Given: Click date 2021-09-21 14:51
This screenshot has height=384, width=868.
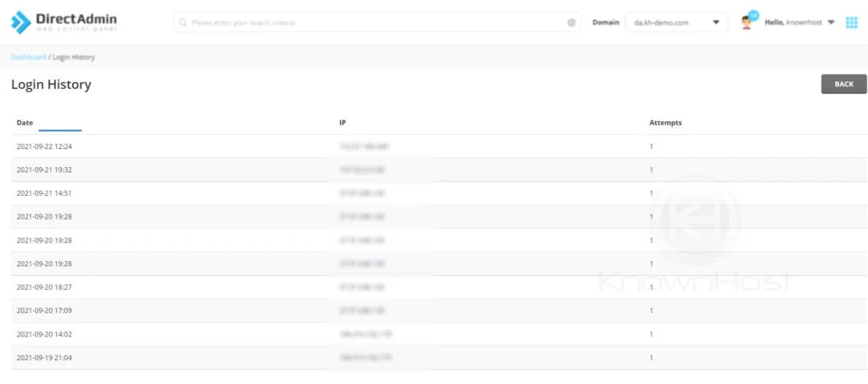Looking at the screenshot, I should click(x=44, y=193).
